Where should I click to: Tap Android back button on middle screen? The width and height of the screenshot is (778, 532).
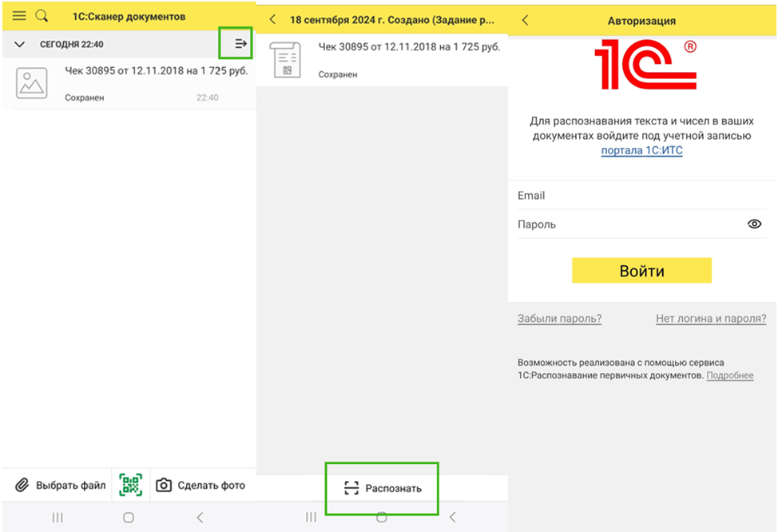pos(453,518)
